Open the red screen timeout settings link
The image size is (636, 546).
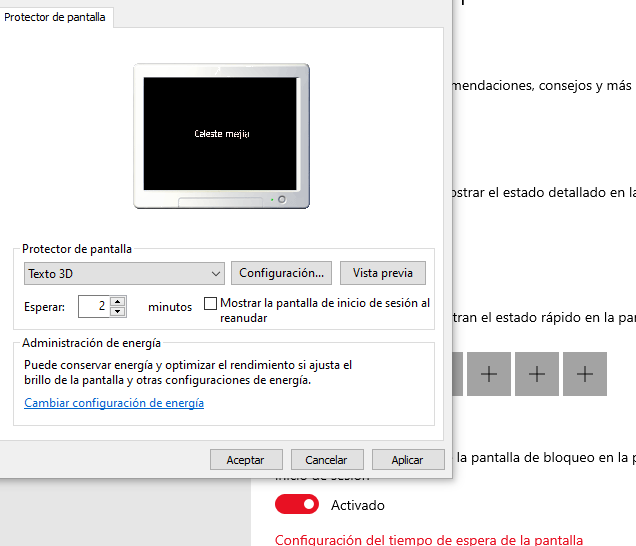tap(428, 540)
